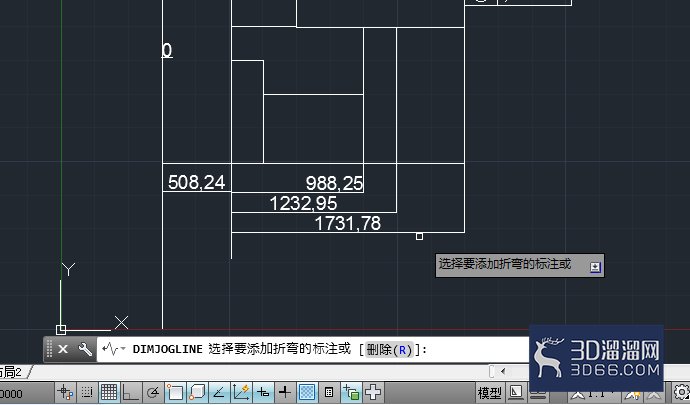The width and height of the screenshot is (690, 405).
Task: Select the 508,24 dimension
Action: [x=196, y=182]
